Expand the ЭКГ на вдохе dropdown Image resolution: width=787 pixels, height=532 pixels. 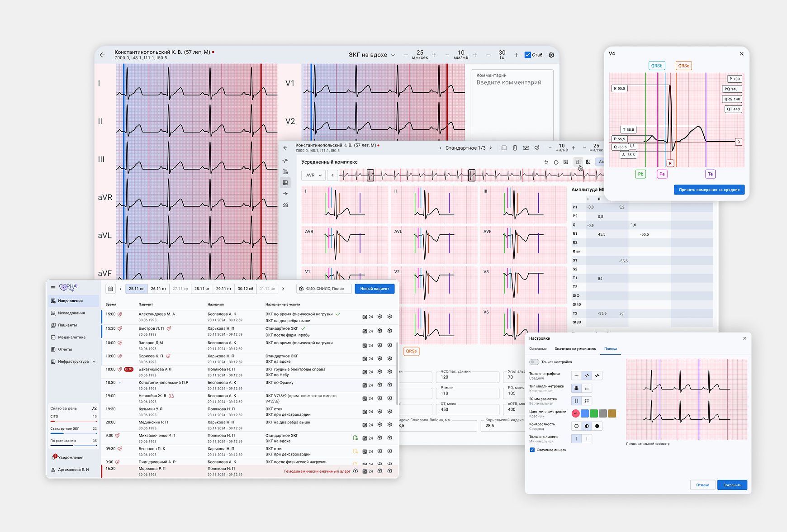(371, 55)
